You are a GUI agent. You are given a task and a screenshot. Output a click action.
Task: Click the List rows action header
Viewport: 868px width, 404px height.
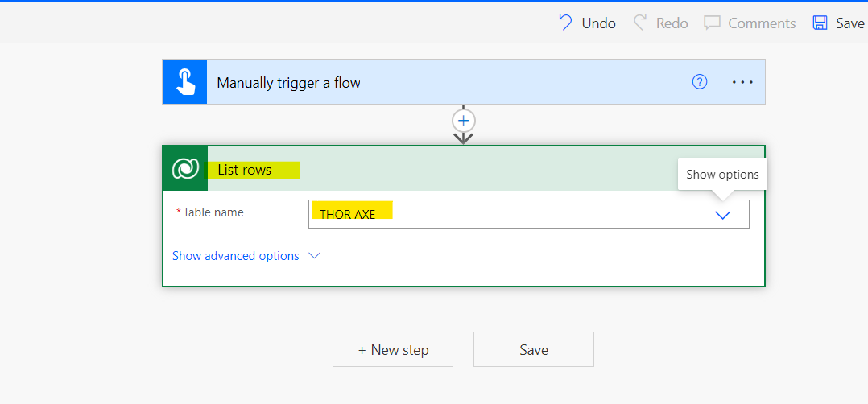[x=464, y=169]
